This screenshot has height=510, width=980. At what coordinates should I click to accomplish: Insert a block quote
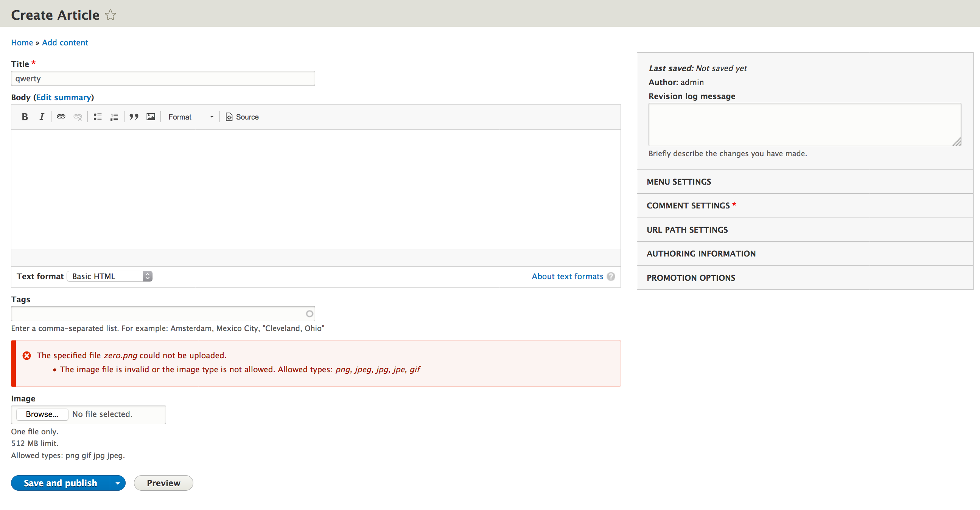tap(134, 117)
